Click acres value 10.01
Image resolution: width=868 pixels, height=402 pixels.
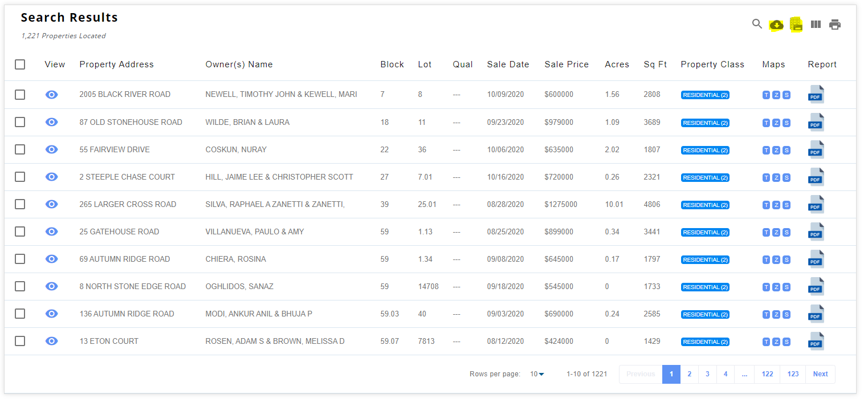614,204
